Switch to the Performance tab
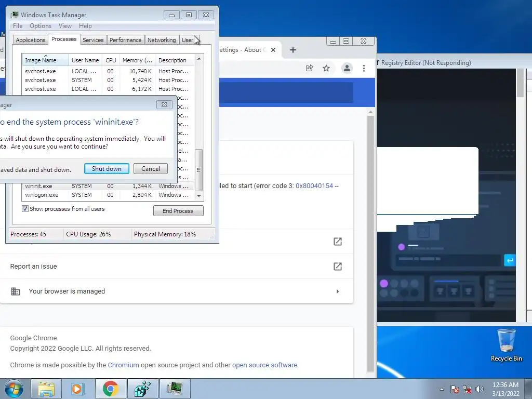Image resolution: width=532 pixels, height=399 pixels. 126,40
